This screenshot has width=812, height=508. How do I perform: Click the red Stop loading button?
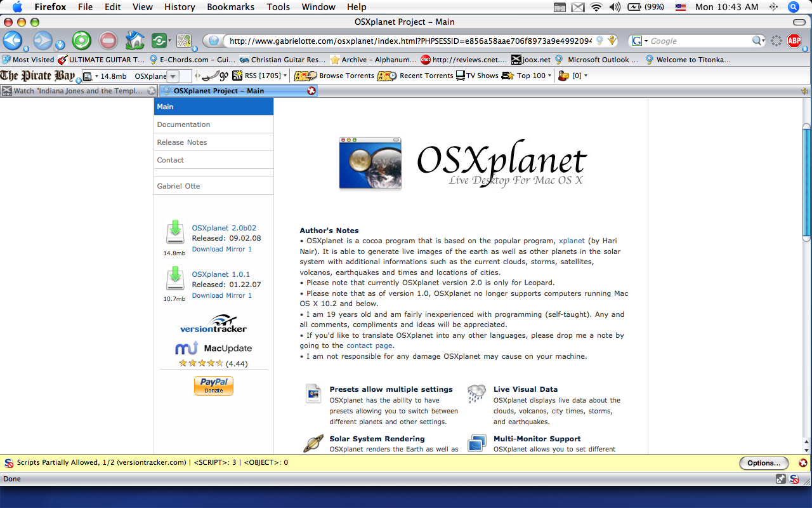108,41
